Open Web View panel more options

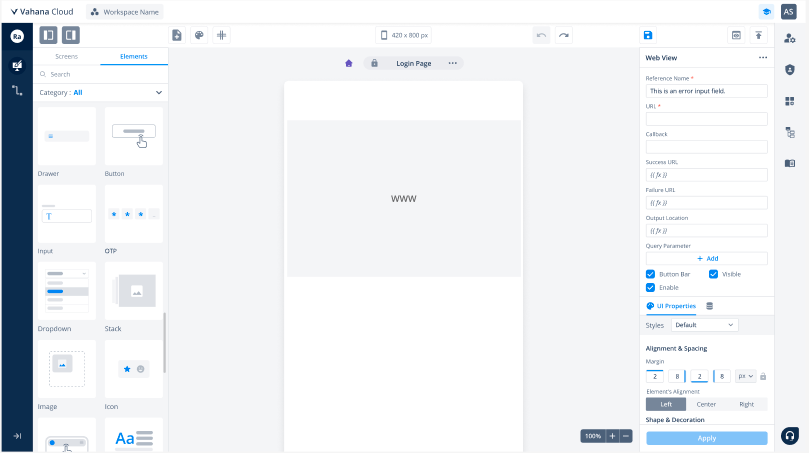763,58
